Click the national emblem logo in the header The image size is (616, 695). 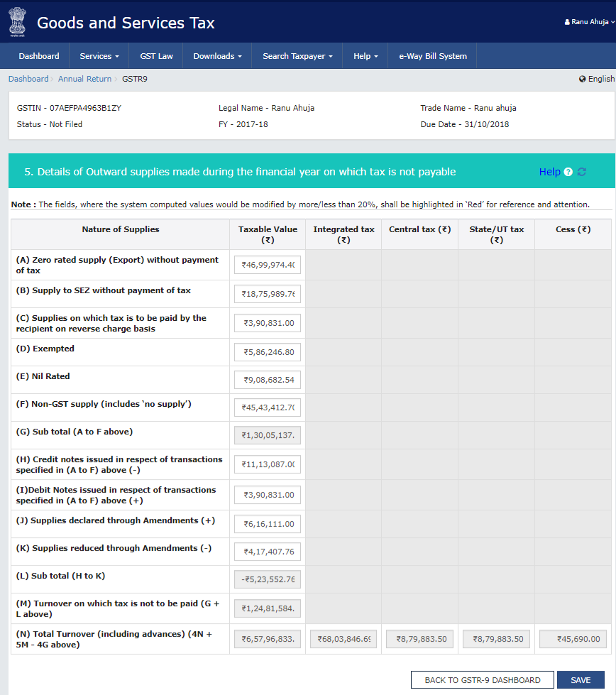pos(17,22)
